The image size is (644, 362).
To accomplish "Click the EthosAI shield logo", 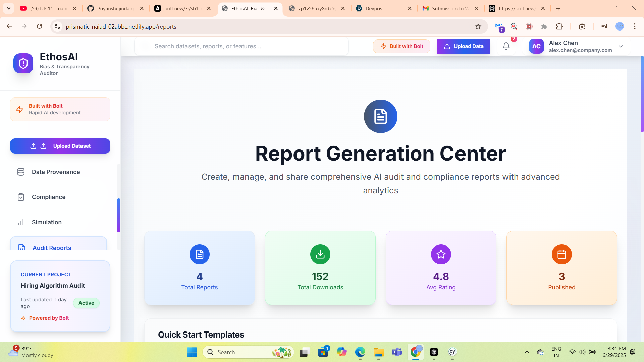I will point(23,63).
